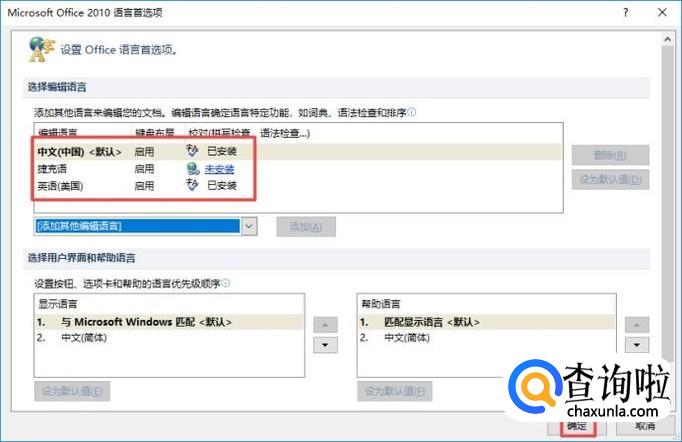Click the vertical scrollbar up arrow
The image size is (682, 442).
pos(668,40)
